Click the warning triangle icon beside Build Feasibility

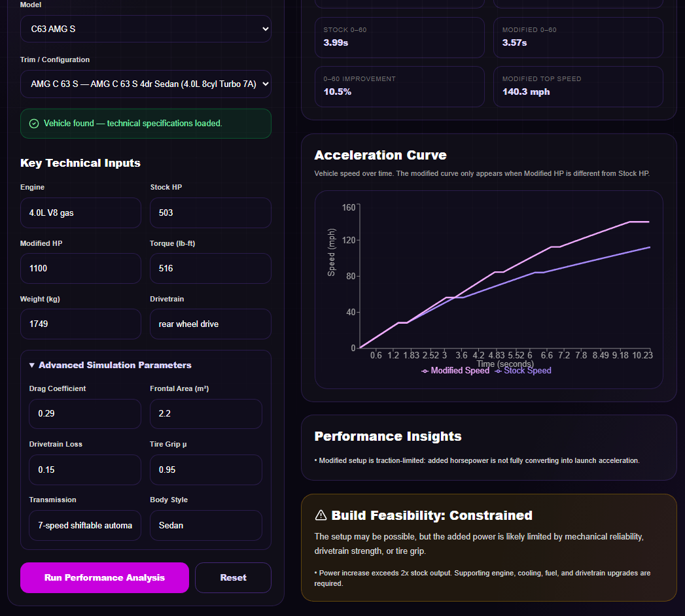pyautogui.click(x=321, y=515)
